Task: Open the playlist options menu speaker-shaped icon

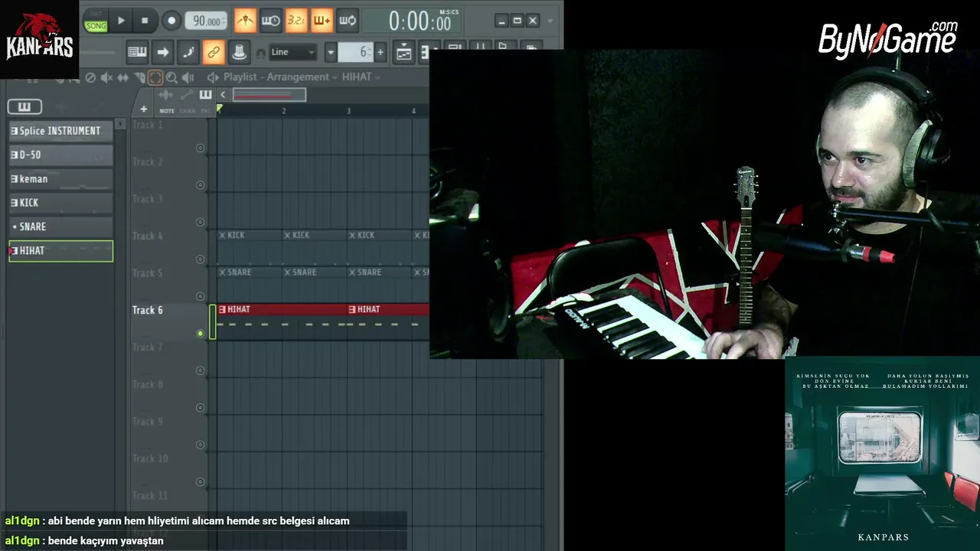Action: (213, 77)
